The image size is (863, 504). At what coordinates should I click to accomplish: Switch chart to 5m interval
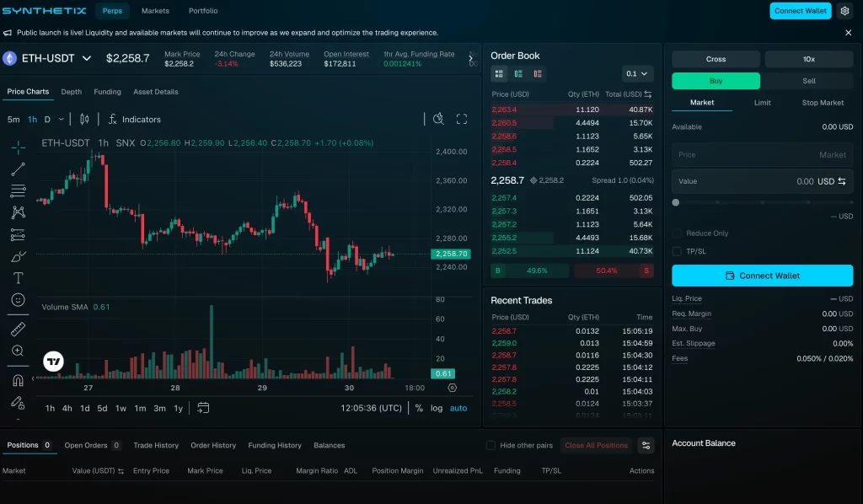tap(13, 120)
